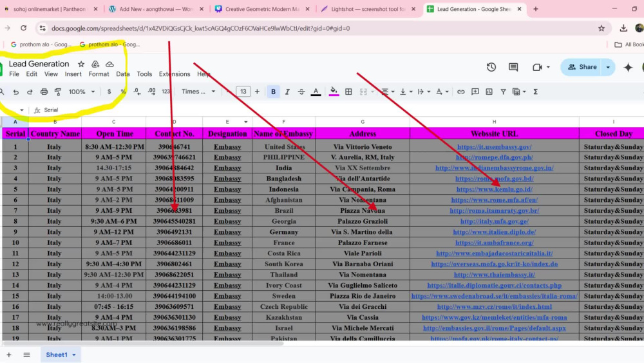Open the comments panel icon
Viewport: 644px width, 363px height.
[x=513, y=67]
